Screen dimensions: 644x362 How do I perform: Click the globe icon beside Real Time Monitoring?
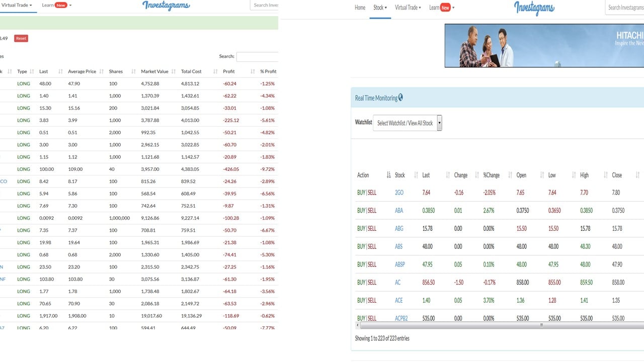pyautogui.click(x=401, y=98)
